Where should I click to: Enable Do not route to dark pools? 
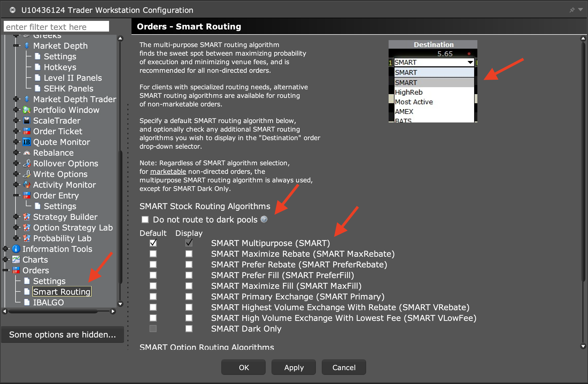(x=145, y=220)
